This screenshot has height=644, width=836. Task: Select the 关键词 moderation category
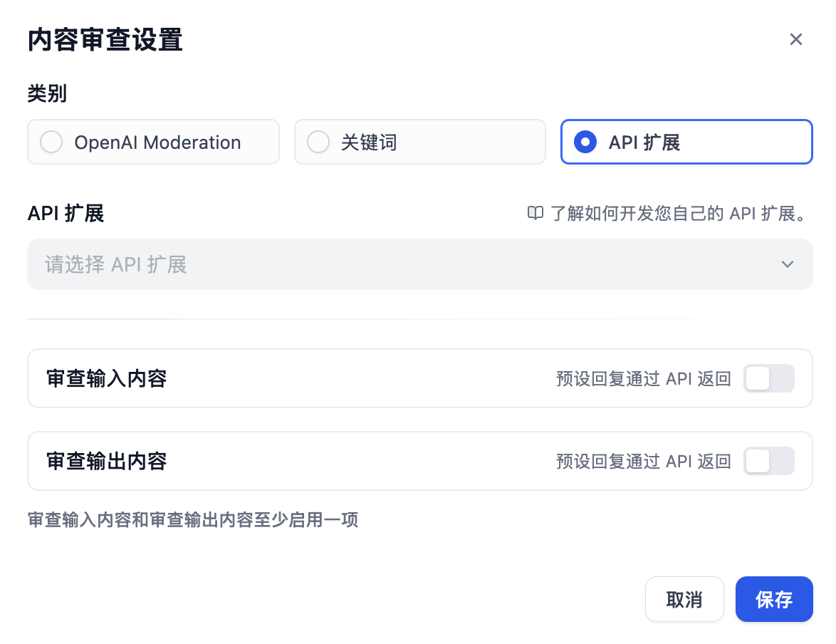419,142
